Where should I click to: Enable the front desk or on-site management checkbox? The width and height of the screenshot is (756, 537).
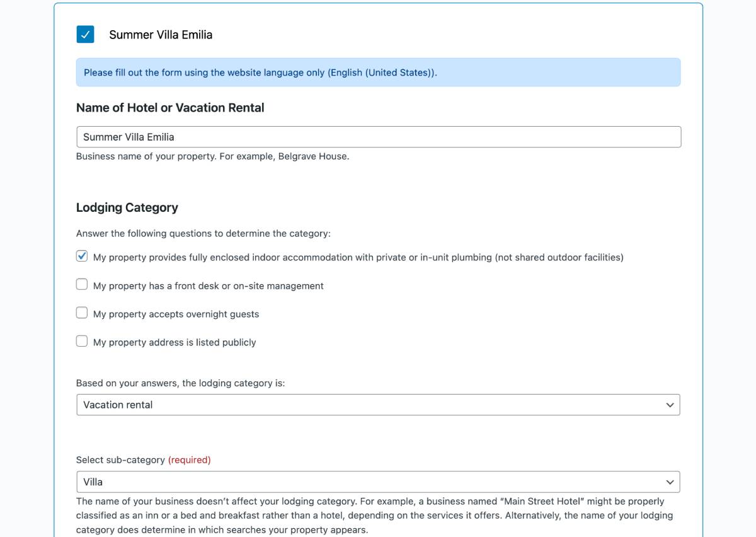(x=82, y=285)
